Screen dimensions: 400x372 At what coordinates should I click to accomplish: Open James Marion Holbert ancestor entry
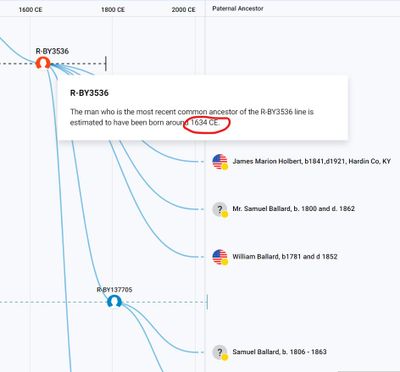pos(311,161)
